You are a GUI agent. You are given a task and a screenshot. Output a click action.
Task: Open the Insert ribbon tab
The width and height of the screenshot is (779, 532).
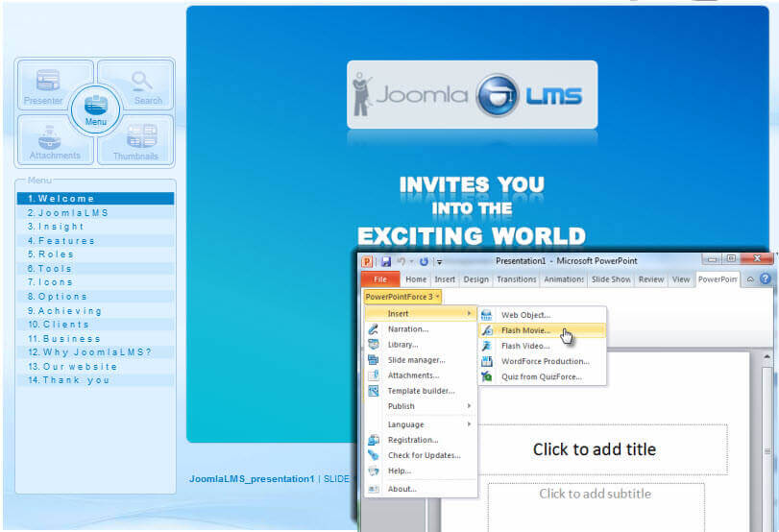pyautogui.click(x=445, y=279)
